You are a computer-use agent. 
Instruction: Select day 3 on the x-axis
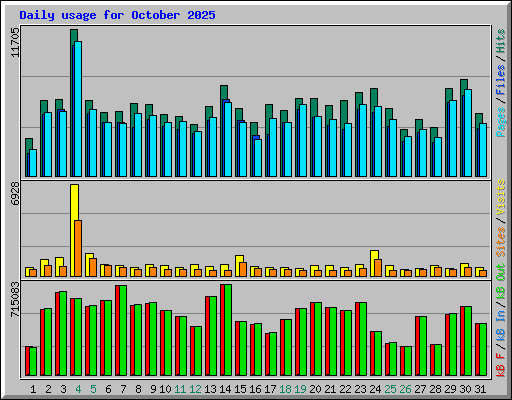[63, 389]
